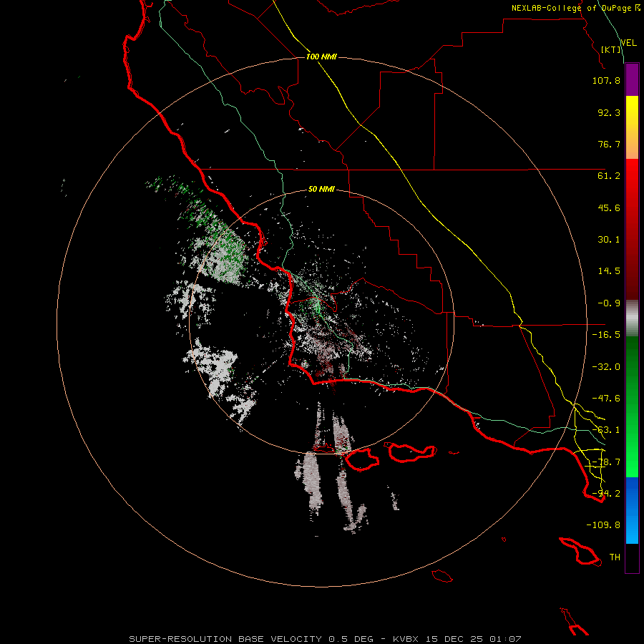Click the VEL legend title

click(628, 42)
